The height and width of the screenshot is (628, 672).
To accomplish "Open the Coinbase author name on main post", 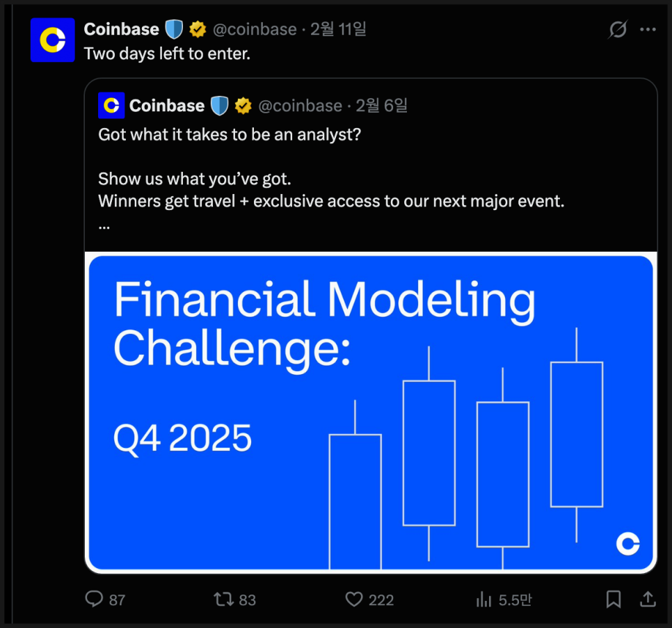I will click(x=121, y=29).
